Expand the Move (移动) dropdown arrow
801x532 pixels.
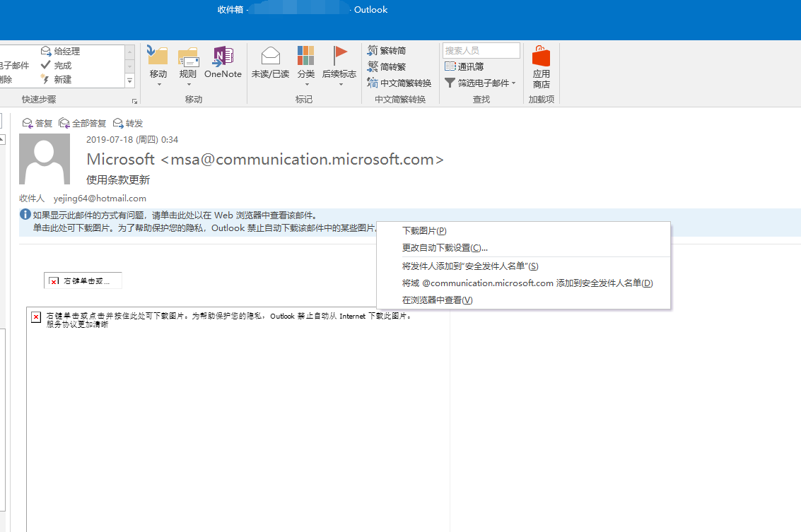[x=159, y=85]
